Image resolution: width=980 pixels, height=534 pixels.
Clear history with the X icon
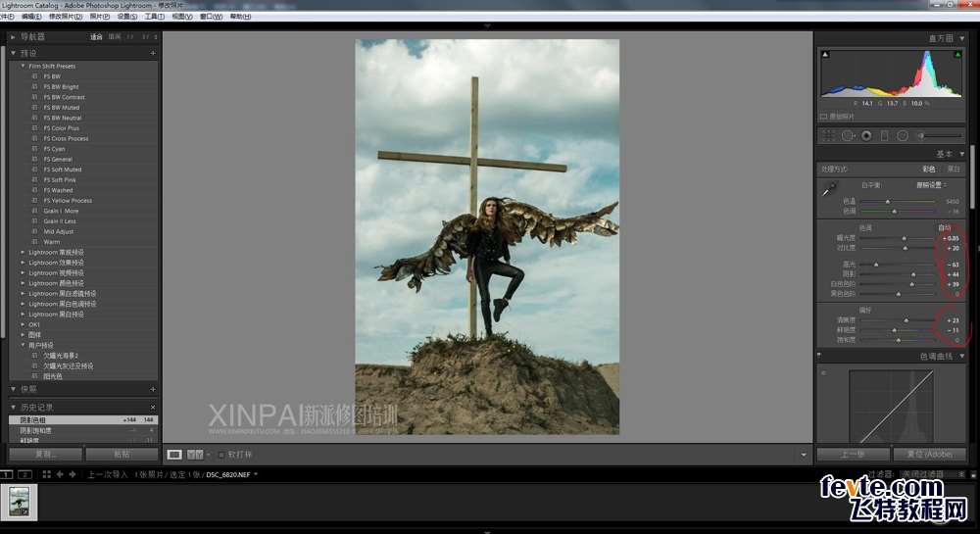[153, 407]
